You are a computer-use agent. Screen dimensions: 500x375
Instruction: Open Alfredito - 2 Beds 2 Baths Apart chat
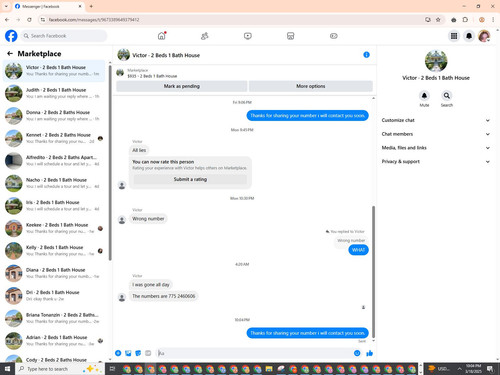pos(54,161)
